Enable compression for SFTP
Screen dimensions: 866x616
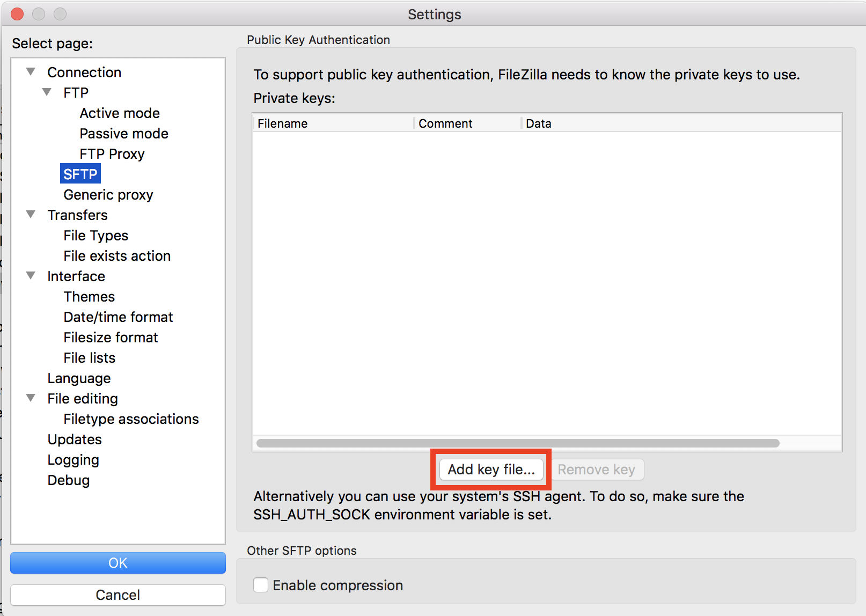pyautogui.click(x=261, y=585)
